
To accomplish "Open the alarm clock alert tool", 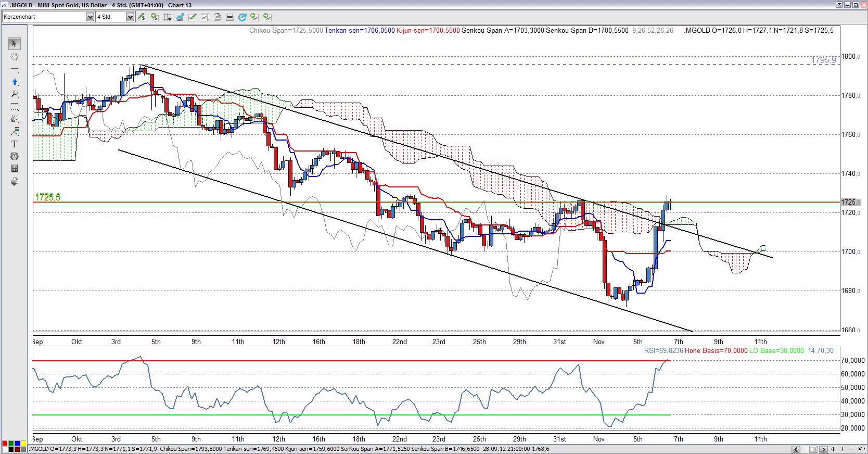I will [x=15, y=156].
